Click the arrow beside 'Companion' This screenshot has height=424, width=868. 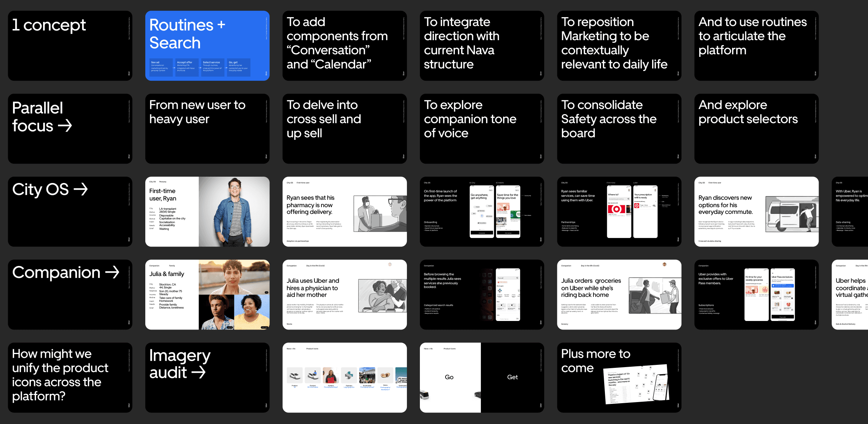coord(112,272)
